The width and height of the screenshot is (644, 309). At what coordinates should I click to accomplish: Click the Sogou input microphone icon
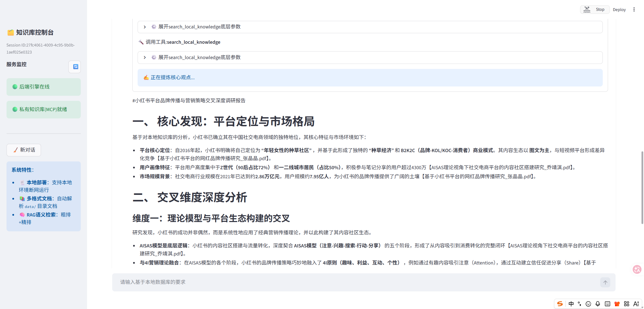tap(598, 304)
